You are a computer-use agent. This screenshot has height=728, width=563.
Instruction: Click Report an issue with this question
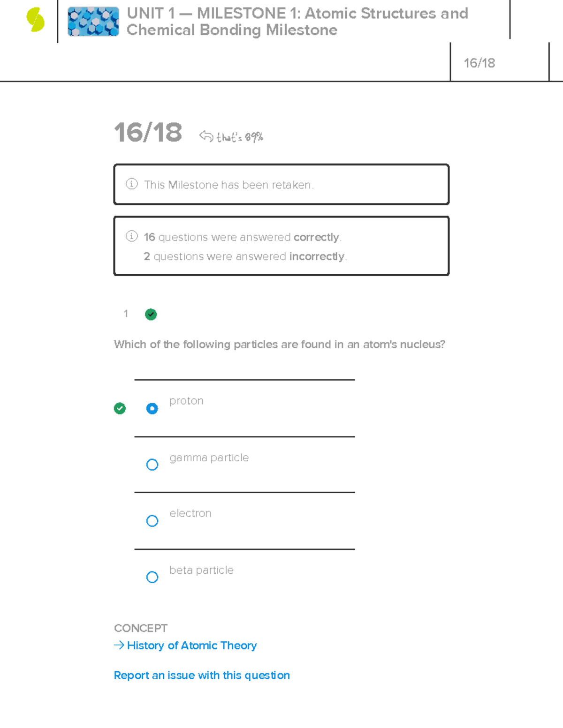202,675
